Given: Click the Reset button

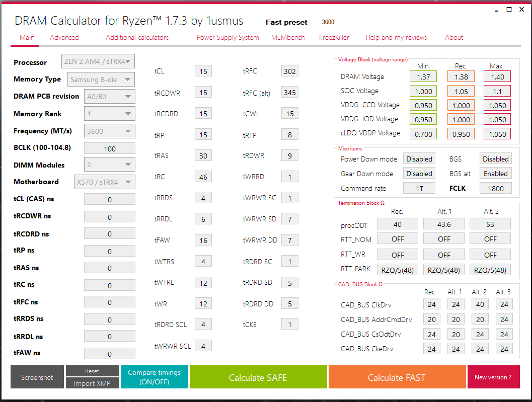Looking at the screenshot, I should click(92, 371).
